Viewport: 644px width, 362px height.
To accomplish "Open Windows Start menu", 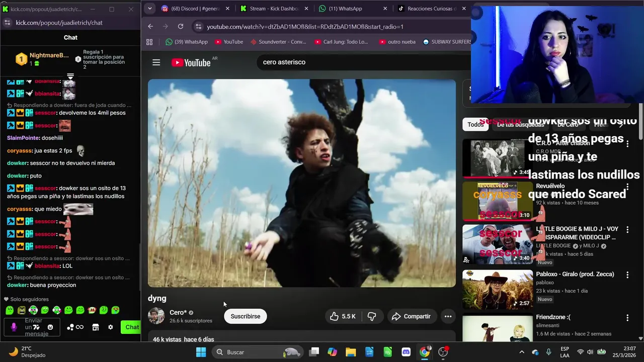I will pos(201,352).
